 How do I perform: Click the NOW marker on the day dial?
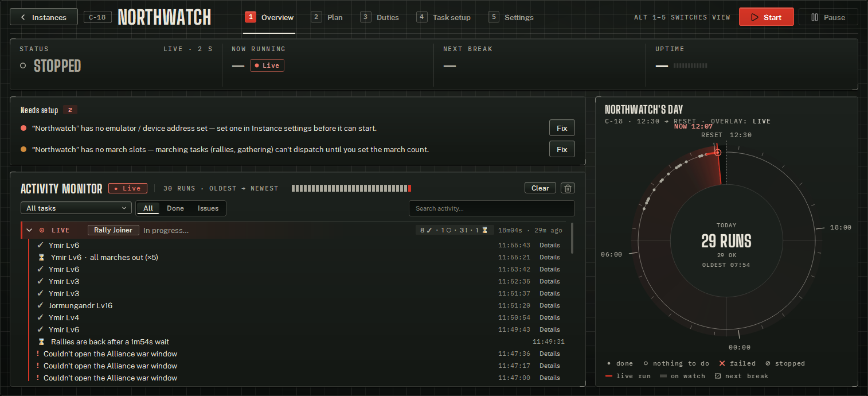tap(717, 153)
